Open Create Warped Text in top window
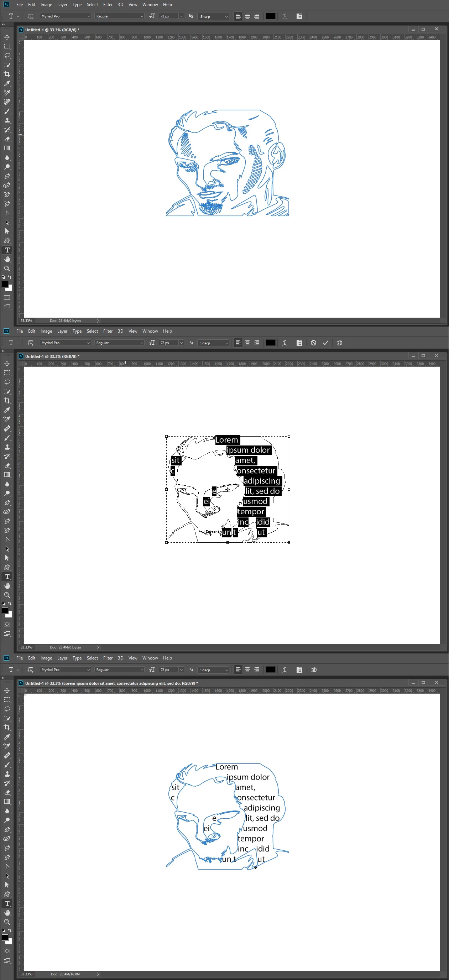 284,16
